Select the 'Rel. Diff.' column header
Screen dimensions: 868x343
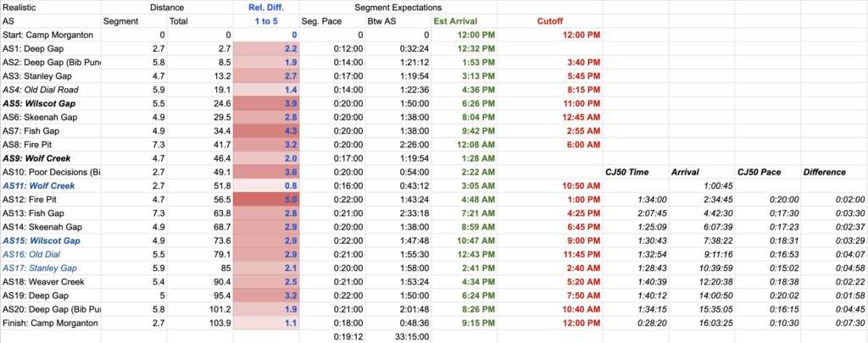266,8
